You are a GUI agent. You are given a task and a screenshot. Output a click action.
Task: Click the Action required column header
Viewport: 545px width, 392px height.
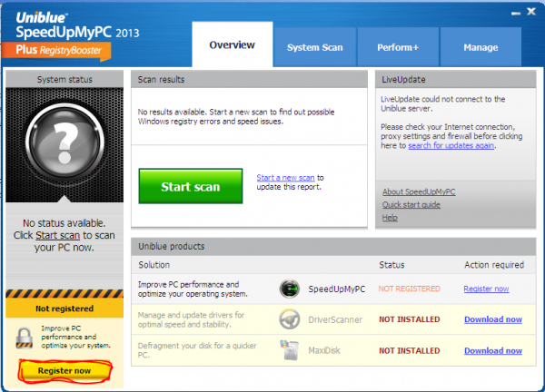[494, 265]
